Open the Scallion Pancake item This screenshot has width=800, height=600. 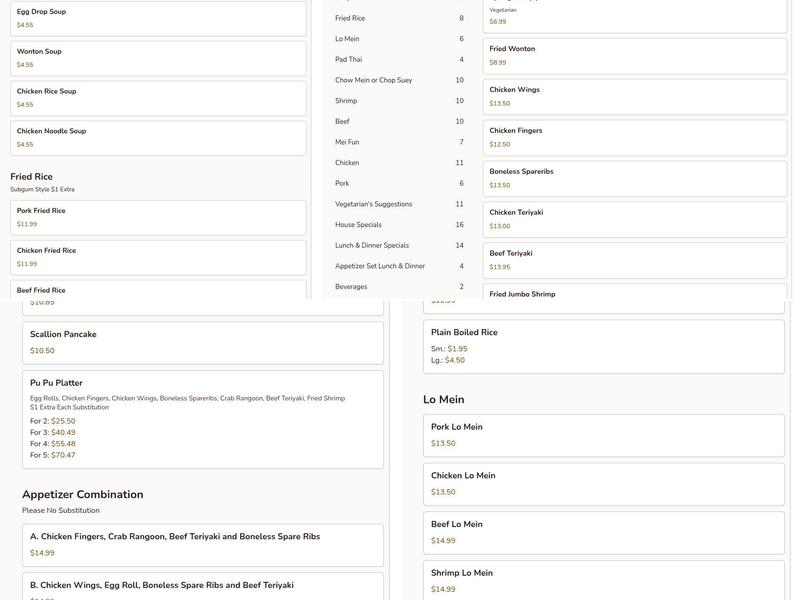pyautogui.click(x=203, y=342)
